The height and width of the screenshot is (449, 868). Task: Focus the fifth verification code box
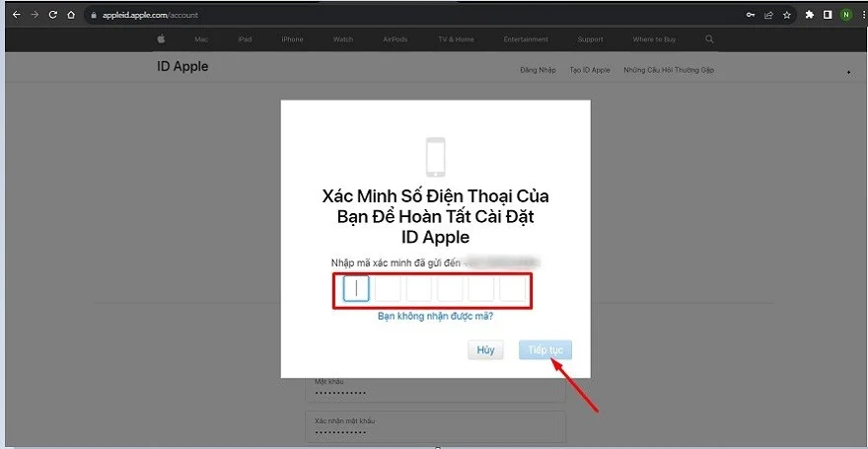(x=481, y=288)
